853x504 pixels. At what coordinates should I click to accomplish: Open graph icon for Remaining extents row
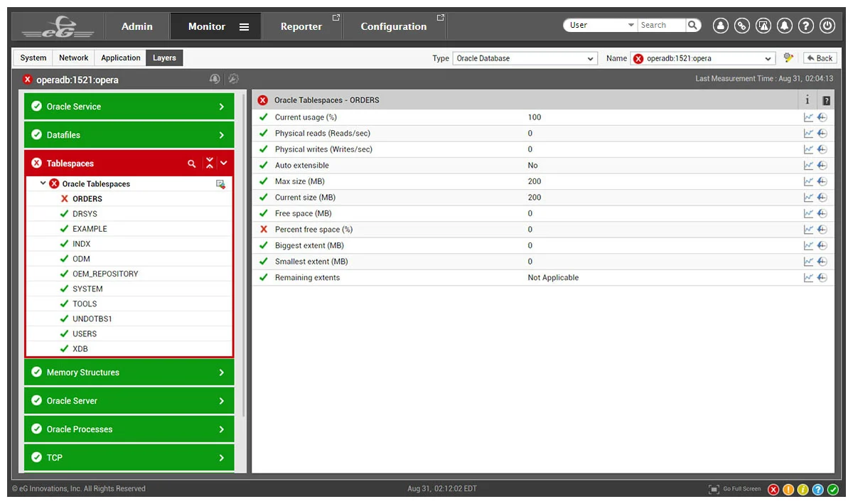pos(808,278)
